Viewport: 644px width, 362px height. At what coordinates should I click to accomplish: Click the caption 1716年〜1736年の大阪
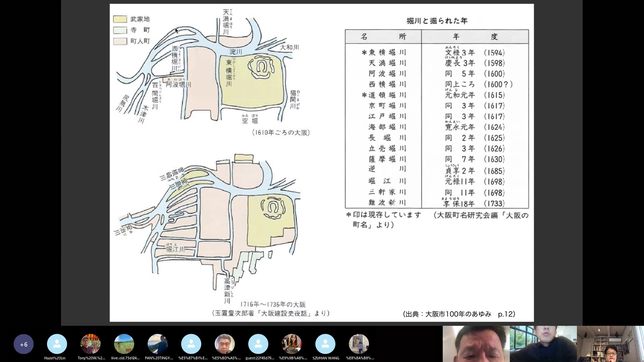tap(273, 304)
